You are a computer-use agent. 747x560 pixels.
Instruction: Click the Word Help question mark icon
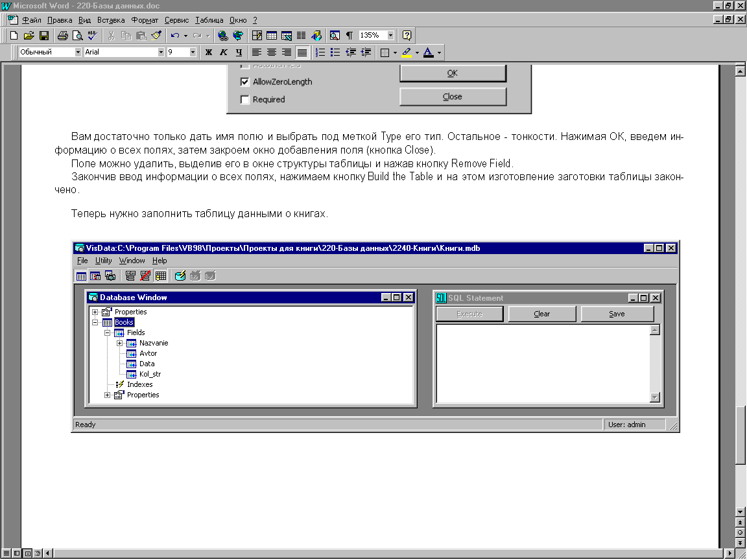tap(407, 35)
